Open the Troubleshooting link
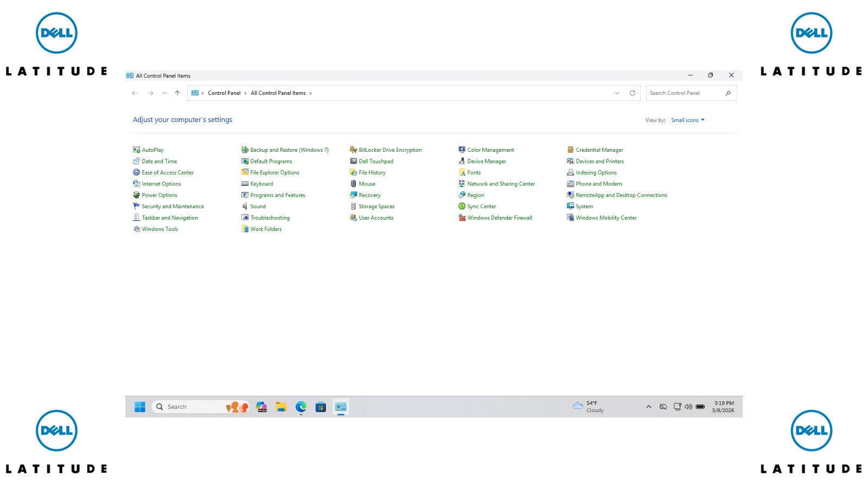The height and width of the screenshot is (488, 868). click(x=270, y=218)
